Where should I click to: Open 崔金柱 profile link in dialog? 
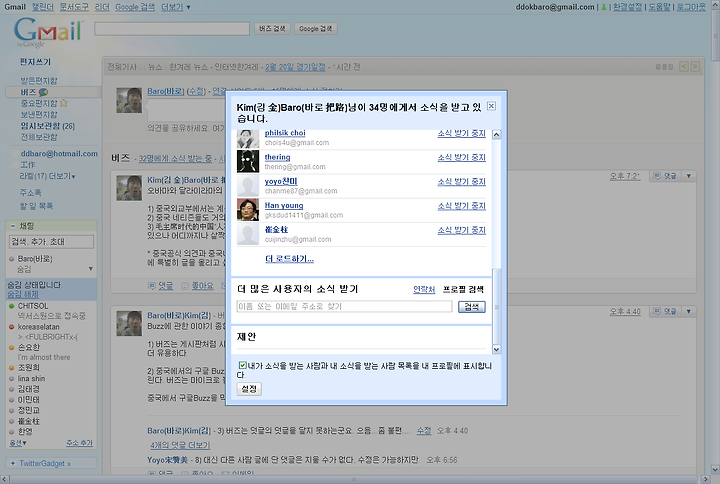(x=276, y=230)
